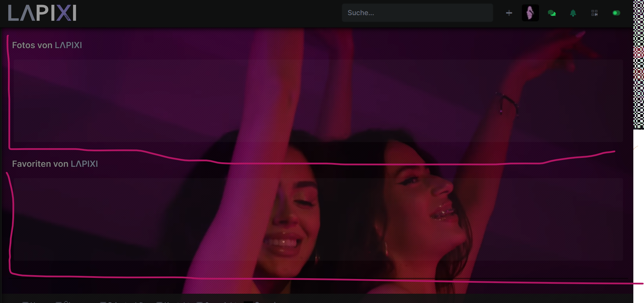Viewport: 644px width, 303px height.
Task: Click the LAPIXI logo in the header
Action: (42, 13)
